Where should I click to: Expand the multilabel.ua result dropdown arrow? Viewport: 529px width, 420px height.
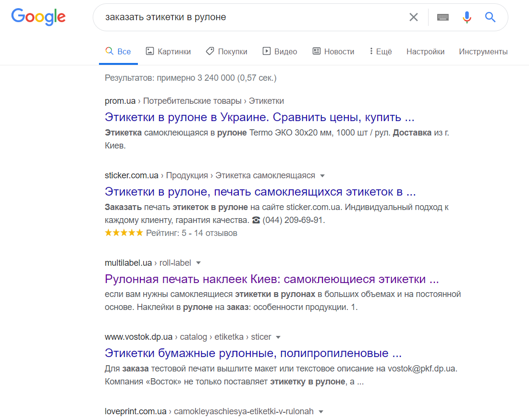click(x=198, y=263)
